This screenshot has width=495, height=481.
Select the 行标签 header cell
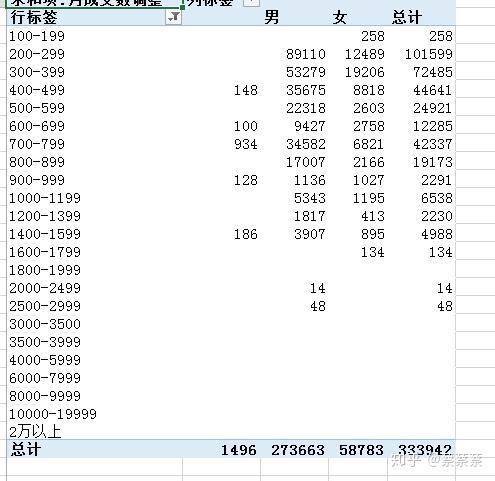pos(34,17)
